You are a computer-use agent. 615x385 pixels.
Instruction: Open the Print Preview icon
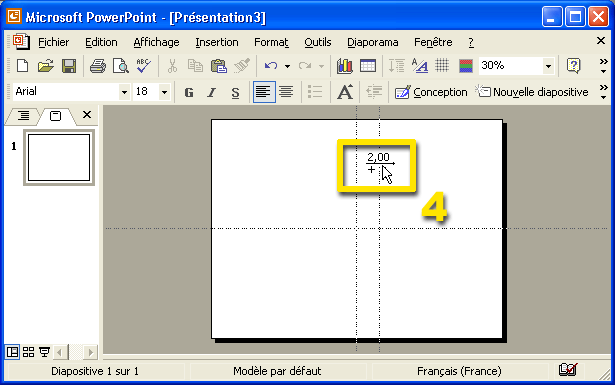[x=120, y=66]
